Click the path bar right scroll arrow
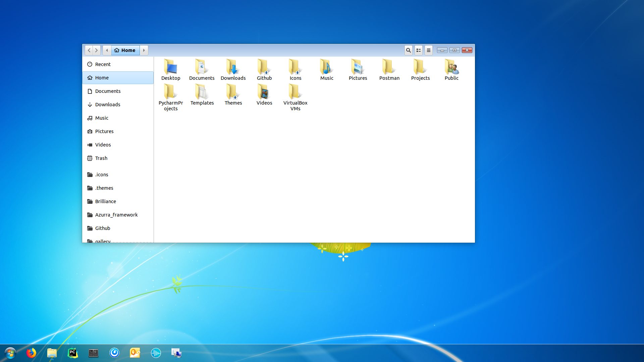The image size is (644, 362). 144,50
